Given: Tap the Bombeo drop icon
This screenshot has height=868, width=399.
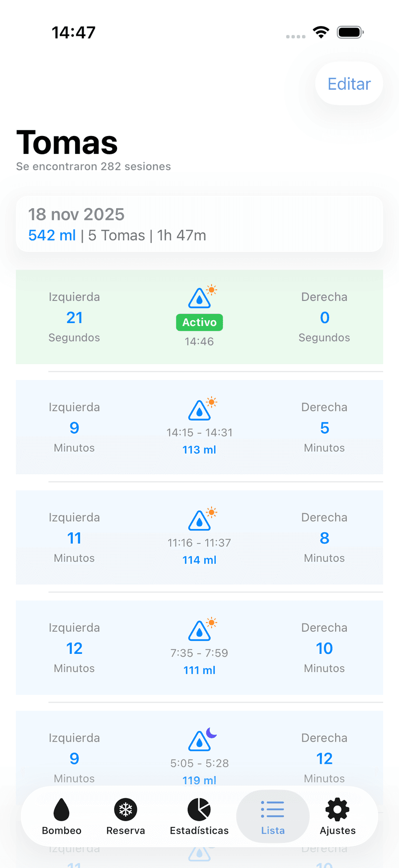Looking at the screenshot, I should (x=62, y=809).
